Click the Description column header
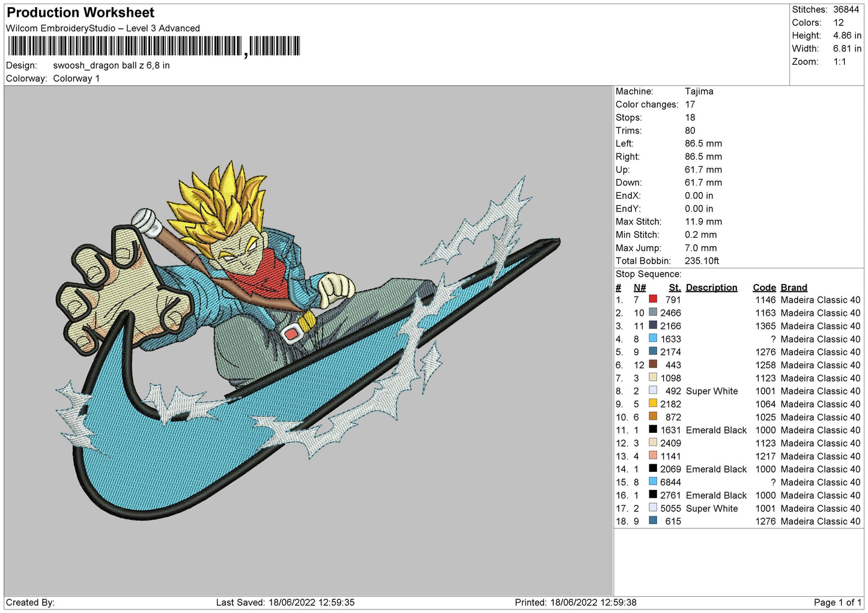Image resolution: width=868 pixels, height=613 pixels. pos(711,288)
